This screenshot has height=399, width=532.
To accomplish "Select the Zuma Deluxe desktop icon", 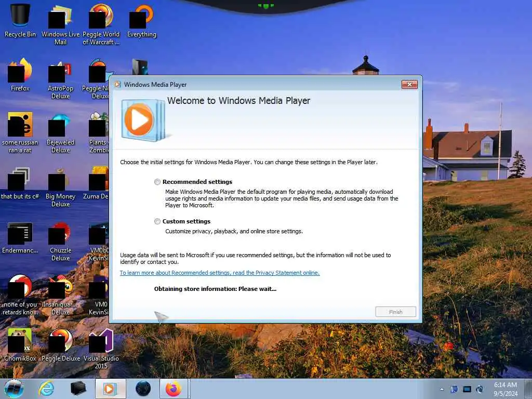I will pyautogui.click(x=96, y=183).
